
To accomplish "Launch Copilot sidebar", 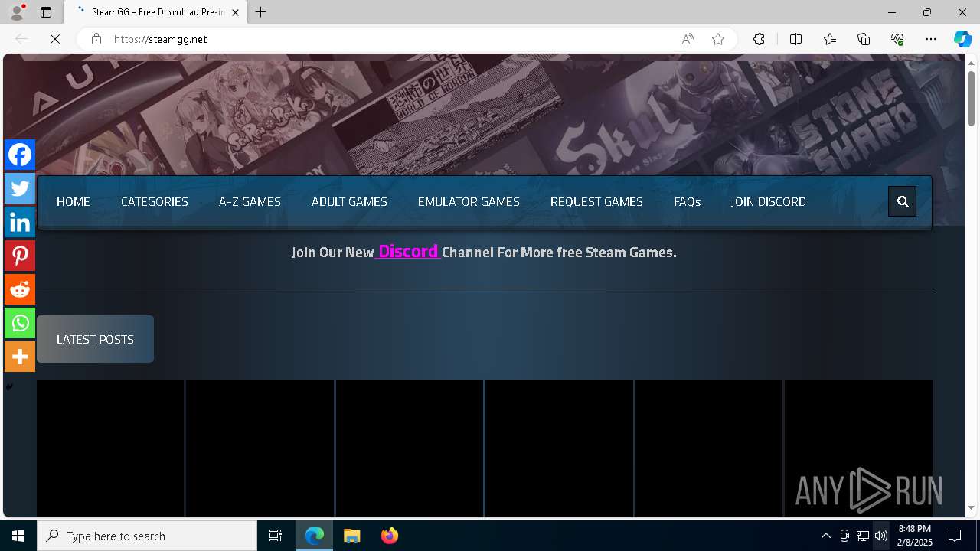I will coord(962,39).
